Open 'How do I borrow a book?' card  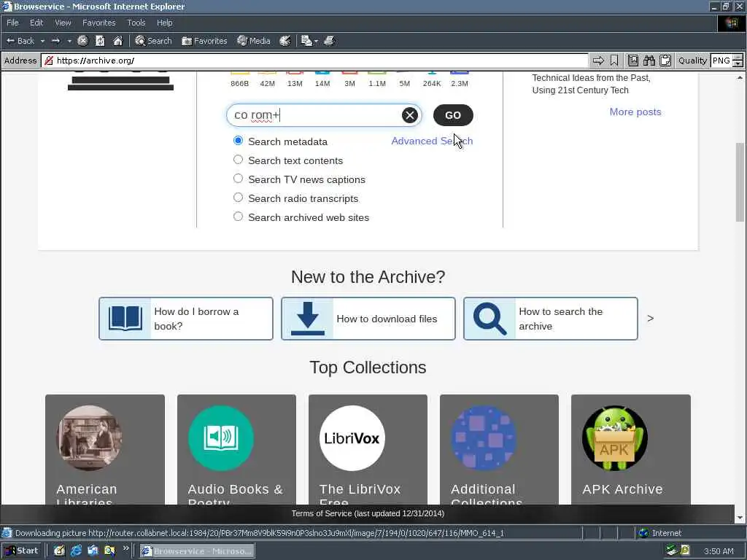point(186,319)
